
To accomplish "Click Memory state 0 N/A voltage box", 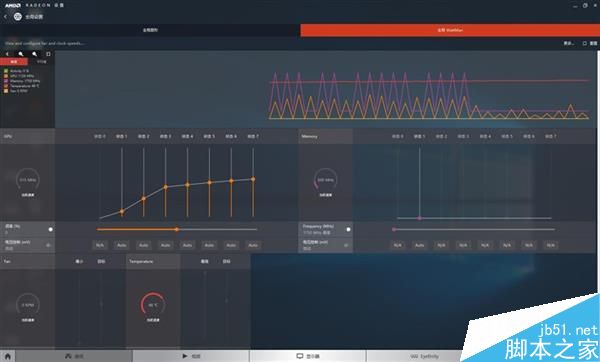I will (398, 245).
